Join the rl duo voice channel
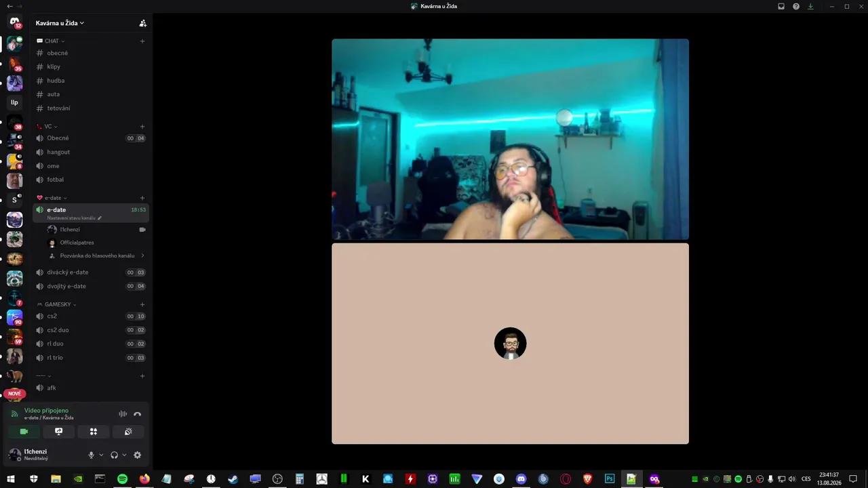This screenshot has width=868, height=488. click(x=91, y=344)
